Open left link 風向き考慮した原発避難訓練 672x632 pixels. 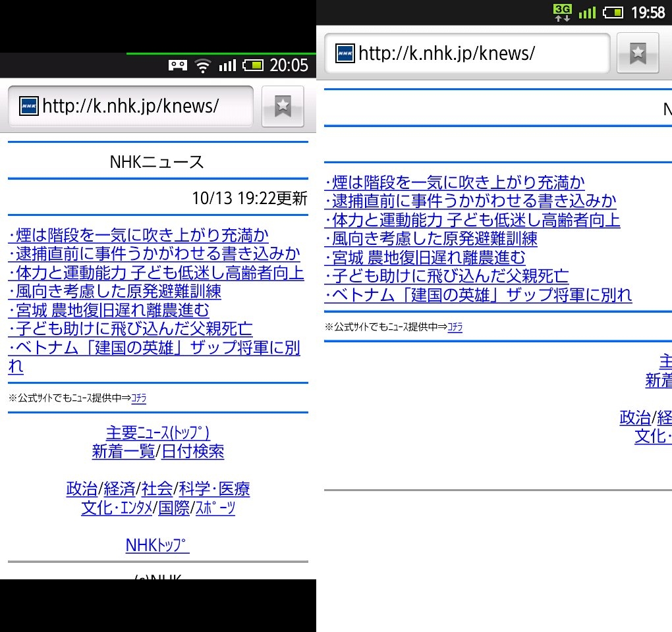115,291
